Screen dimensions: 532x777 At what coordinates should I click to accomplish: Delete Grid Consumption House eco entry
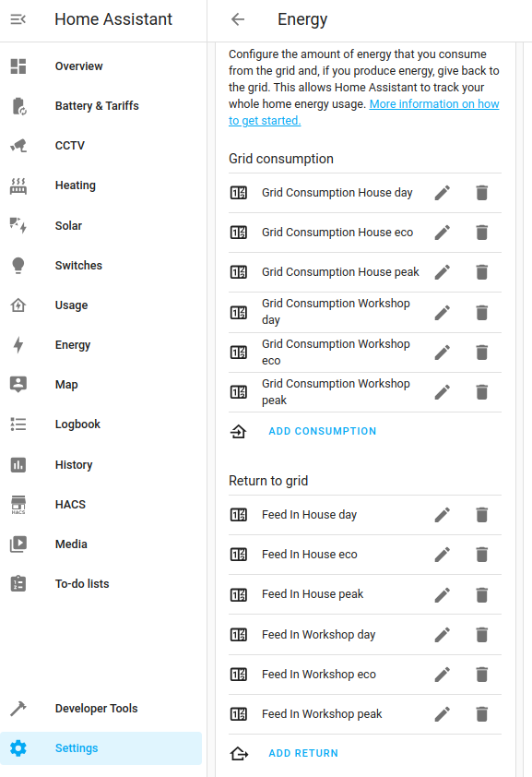click(x=482, y=233)
